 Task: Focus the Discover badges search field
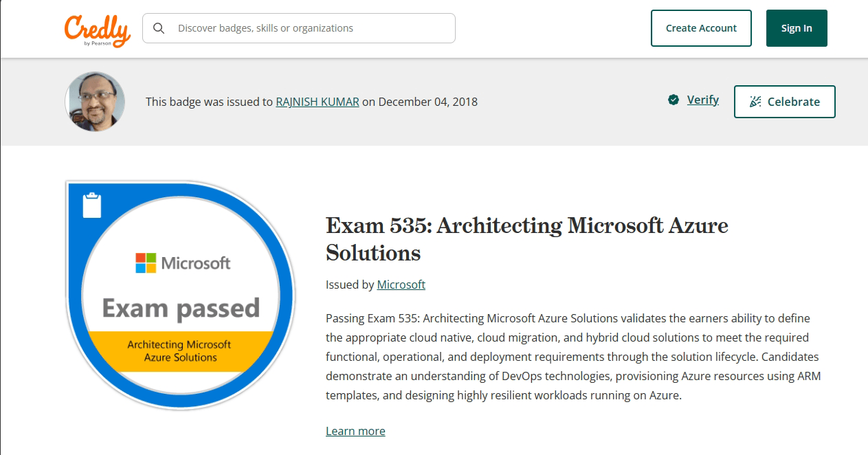309,28
